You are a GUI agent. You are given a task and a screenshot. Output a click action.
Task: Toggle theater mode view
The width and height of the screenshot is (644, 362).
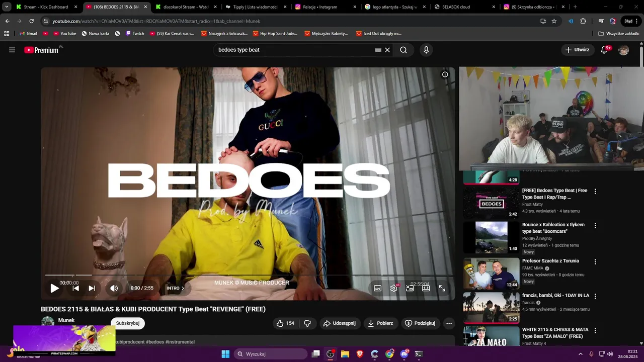click(426, 288)
